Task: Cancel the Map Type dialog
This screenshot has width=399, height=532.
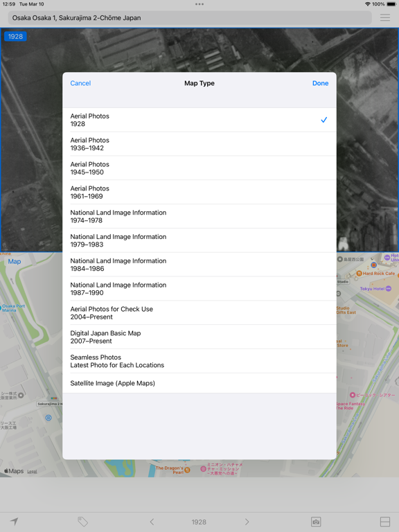Action: click(80, 83)
